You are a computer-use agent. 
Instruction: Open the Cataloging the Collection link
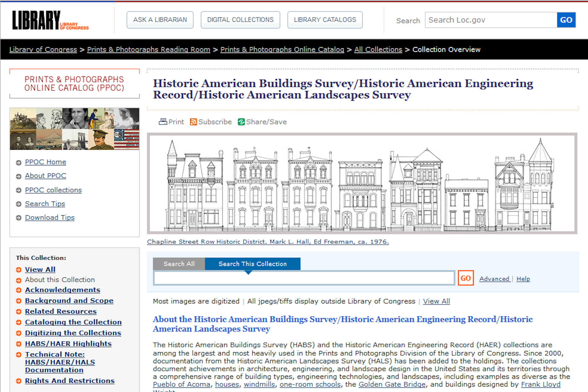(73, 322)
